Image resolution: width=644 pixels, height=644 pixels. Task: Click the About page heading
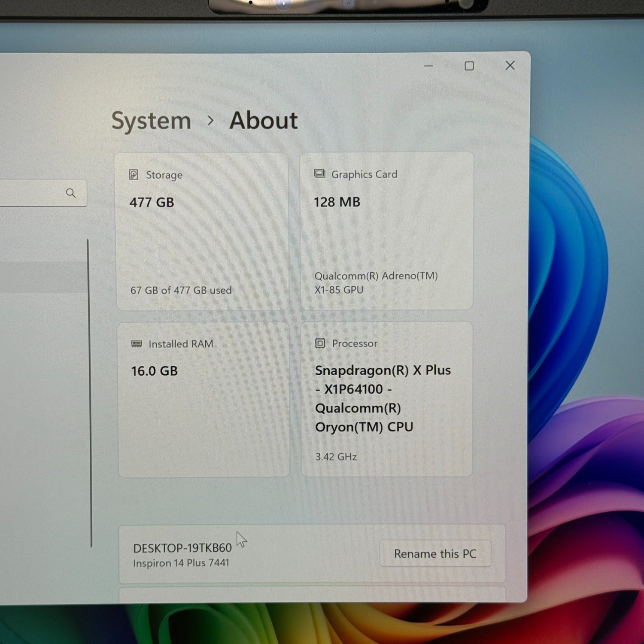[x=264, y=121]
